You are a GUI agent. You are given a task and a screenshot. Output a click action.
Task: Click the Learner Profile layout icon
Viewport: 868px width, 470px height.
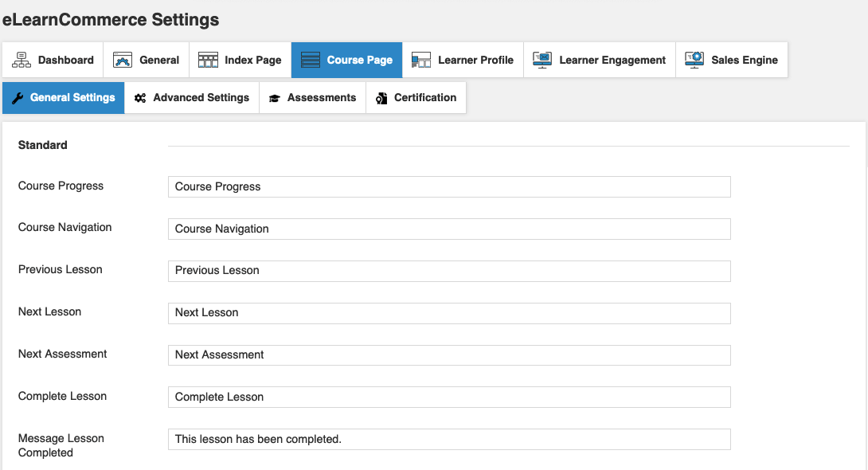[421, 60]
